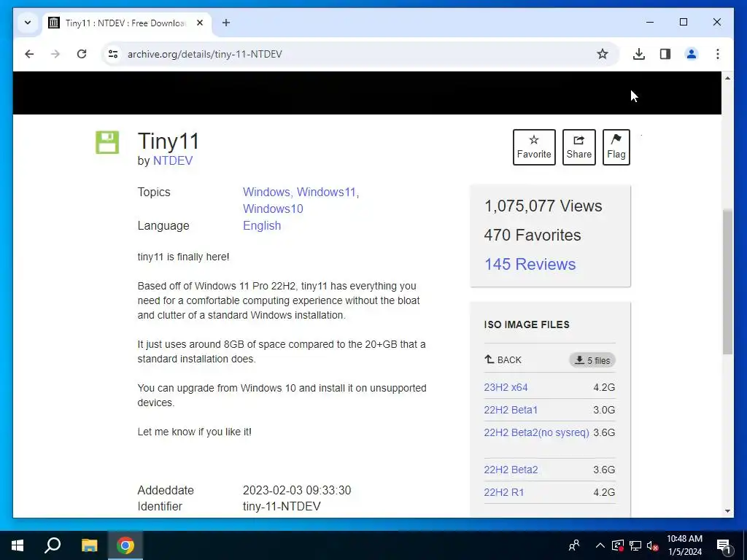Download 22H2 Beta2(no sysreq) ISO

click(536, 432)
